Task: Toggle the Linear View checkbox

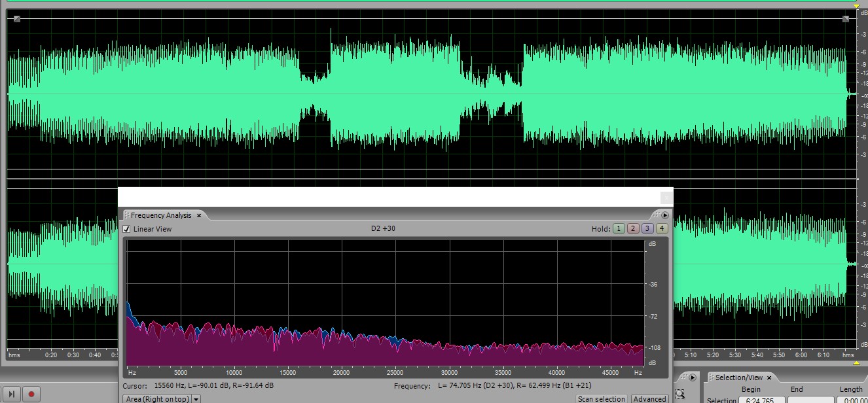Action: [127, 229]
